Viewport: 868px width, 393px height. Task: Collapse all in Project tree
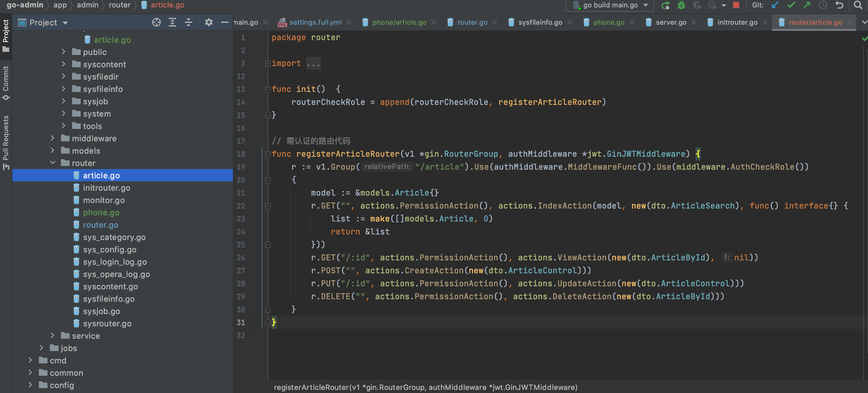point(189,23)
